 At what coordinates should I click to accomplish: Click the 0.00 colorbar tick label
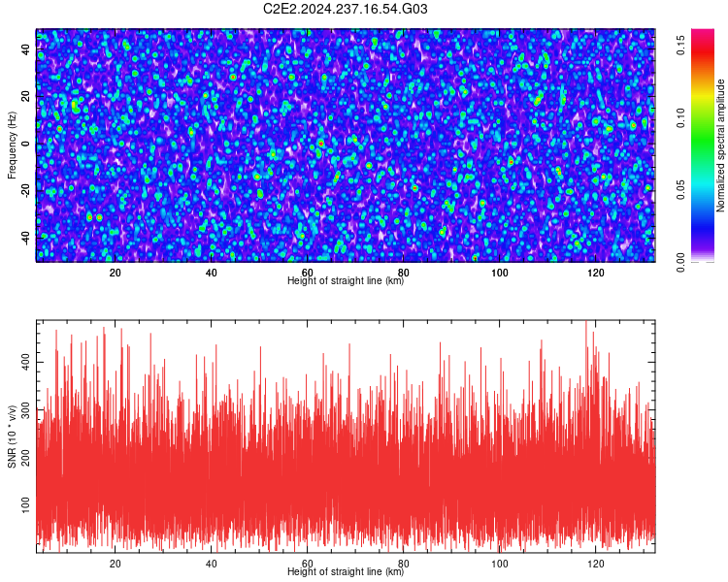[680, 263]
